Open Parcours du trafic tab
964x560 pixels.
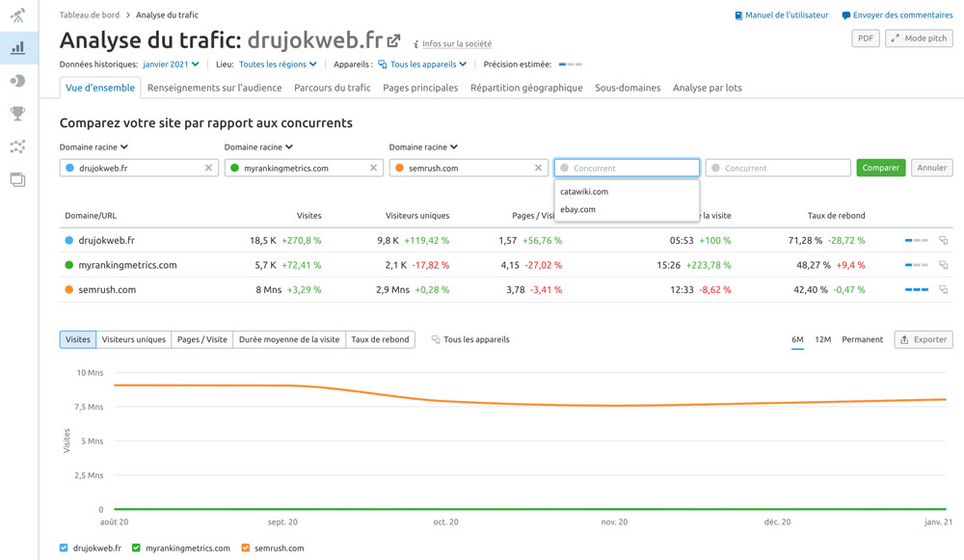[332, 88]
